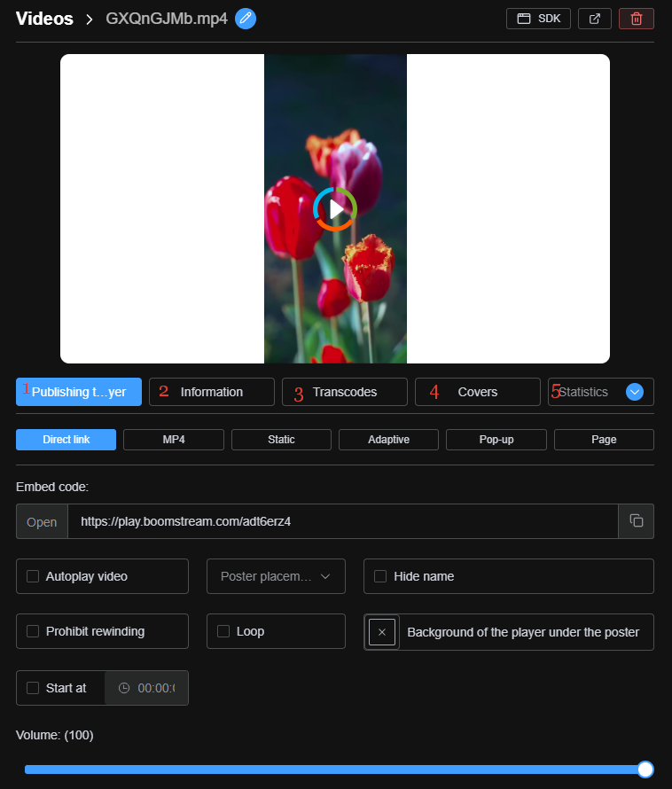Screen dimensions: 672x789
Task: Copy the embed code with the copy icon
Action: 637,520
